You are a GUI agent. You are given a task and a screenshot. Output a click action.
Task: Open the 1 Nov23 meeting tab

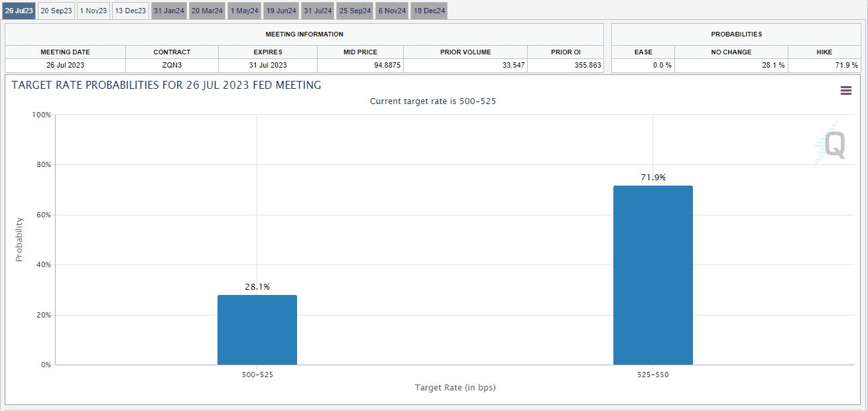pos(93,11)
